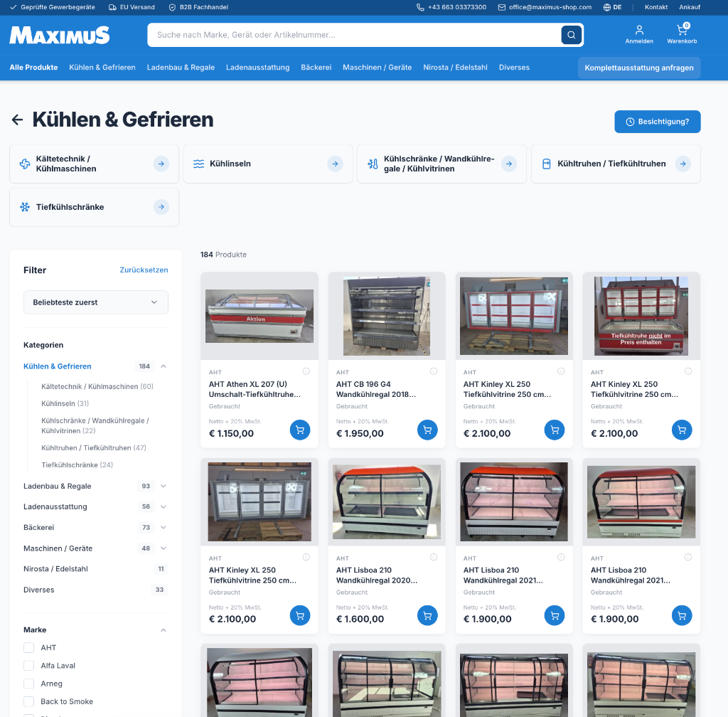Image resolution: width=728 pixels, height=717 pixels.
Task: Open the Warenkorb cart icon
Action: click(x=682, y=34)
